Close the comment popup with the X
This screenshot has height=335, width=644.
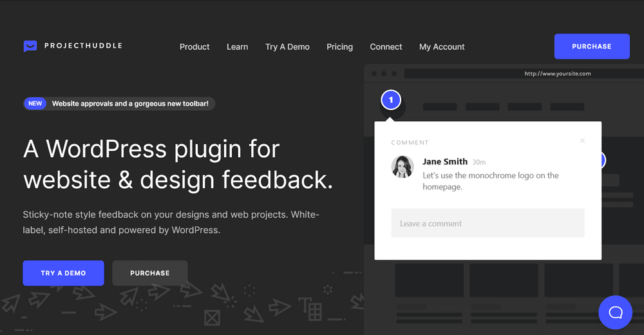click(582, 140)
